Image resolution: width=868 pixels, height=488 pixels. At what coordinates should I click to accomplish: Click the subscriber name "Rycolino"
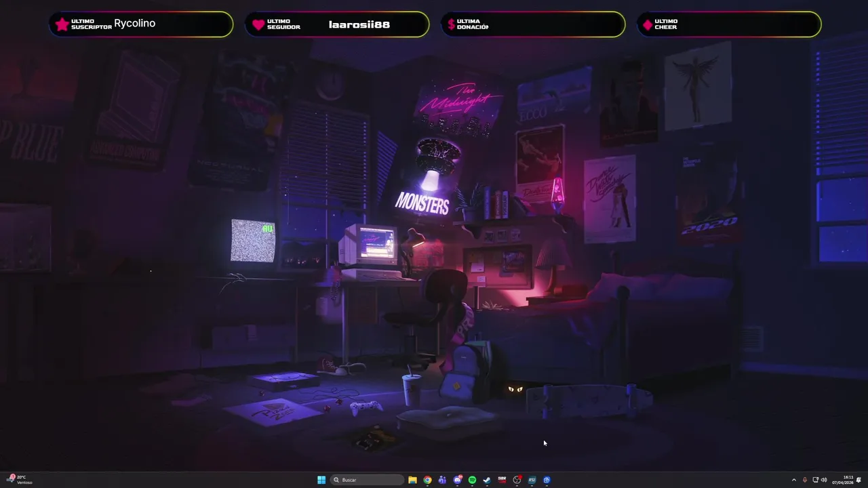134,23
